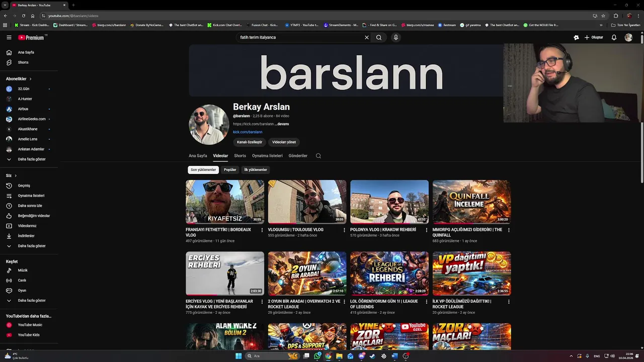The width and height of the screenshot is (644, 362).
Task: Show more bookmarks with the overflow chevron
Action: pyautogui.click(x=601, y=25)
